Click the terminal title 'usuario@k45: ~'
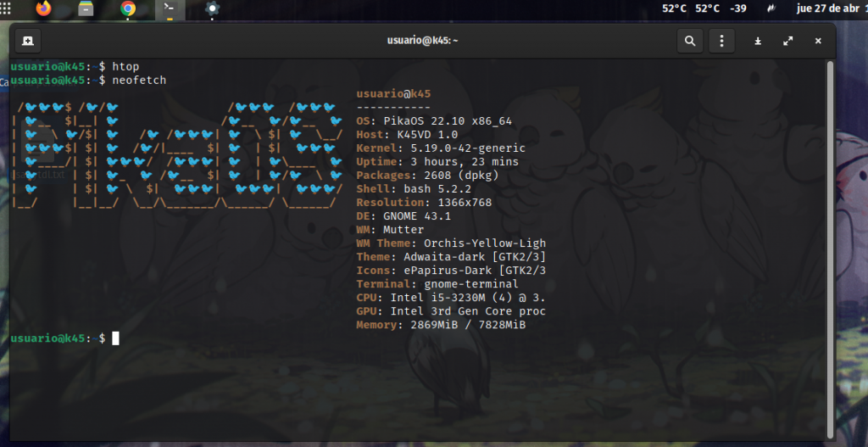868x447 pixels. coord(421,41)
